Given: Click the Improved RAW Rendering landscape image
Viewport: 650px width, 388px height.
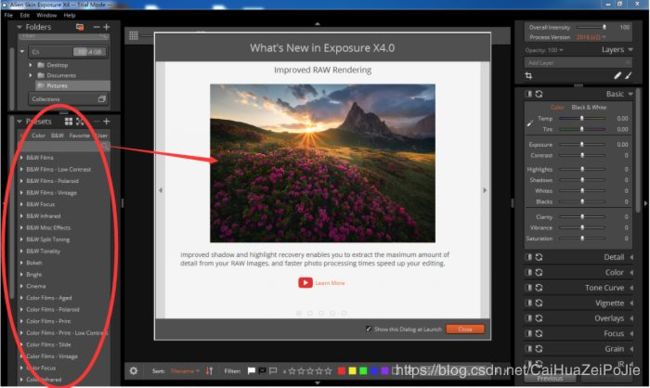Looking at the screenshot, I should (x=323, y=163).
